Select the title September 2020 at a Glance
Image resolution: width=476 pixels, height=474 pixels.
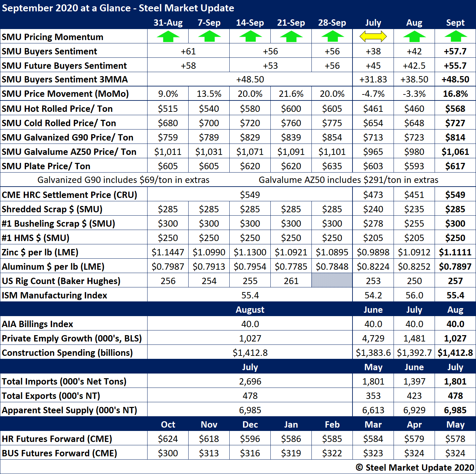tap(118, 8)
